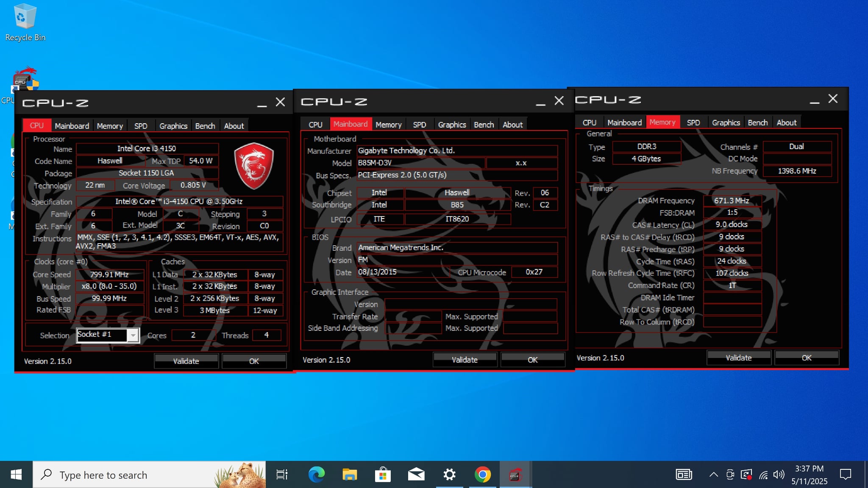Click Validate in the Mainboard window
The width and height of the screenshot is (868, 488).
(465, 360)
